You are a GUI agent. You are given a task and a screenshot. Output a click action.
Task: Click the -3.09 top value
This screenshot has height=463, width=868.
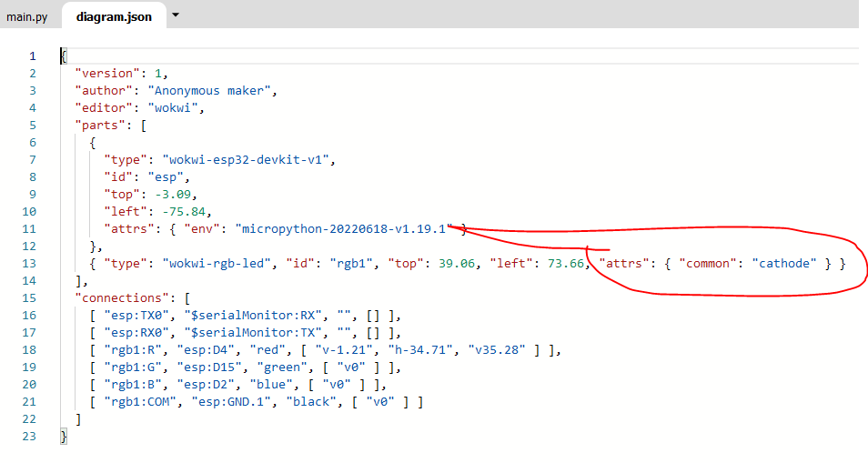click(173, 194)
